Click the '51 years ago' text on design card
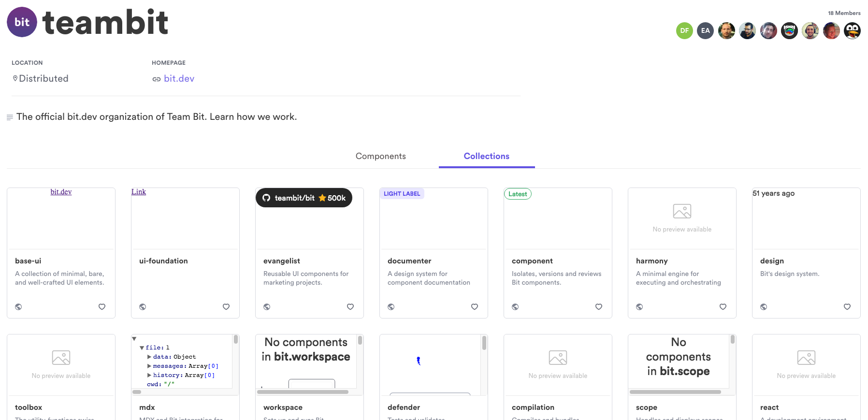Screen dimensions: 868x420 pos(773,193)
